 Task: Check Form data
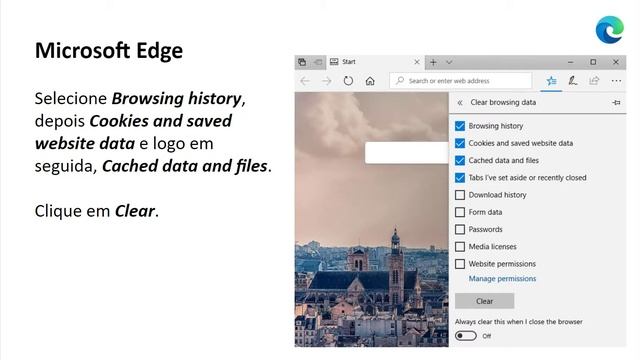tap(460, 212)
